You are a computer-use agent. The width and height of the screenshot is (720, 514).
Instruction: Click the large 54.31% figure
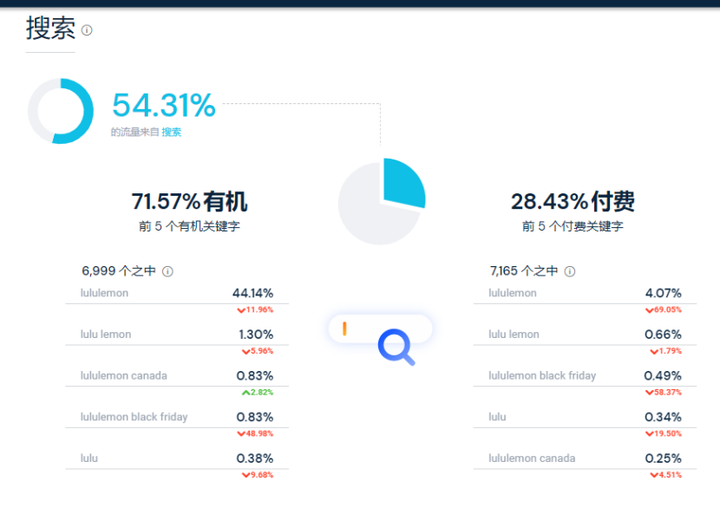point(163,105)
